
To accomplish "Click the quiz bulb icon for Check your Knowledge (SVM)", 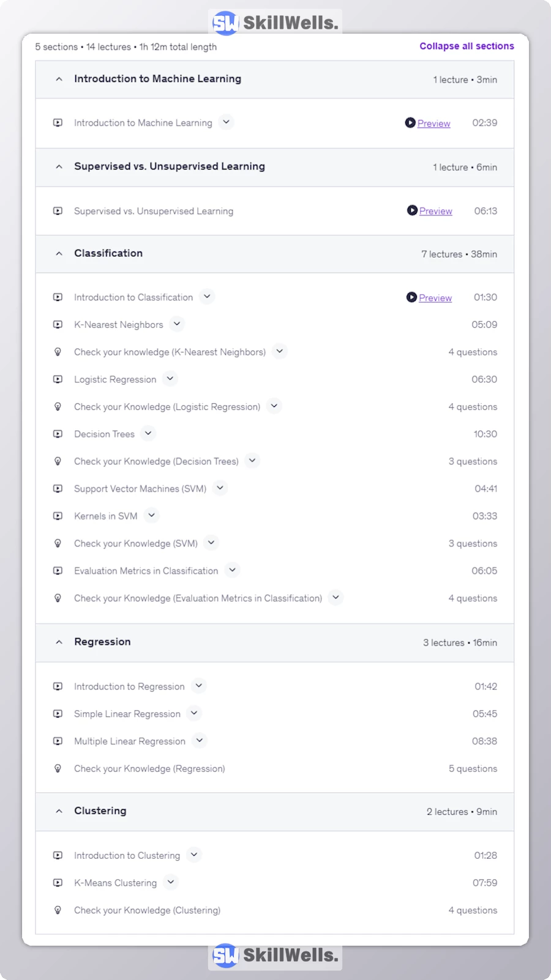I will point(58,543).
